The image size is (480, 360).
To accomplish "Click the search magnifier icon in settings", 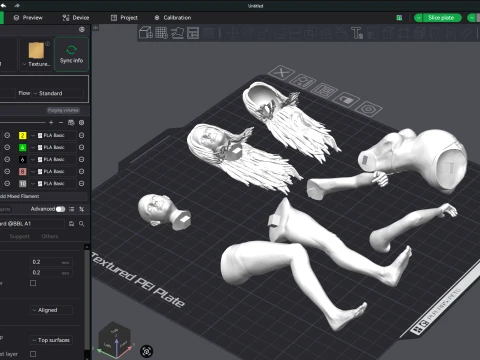I will (82, 224).
